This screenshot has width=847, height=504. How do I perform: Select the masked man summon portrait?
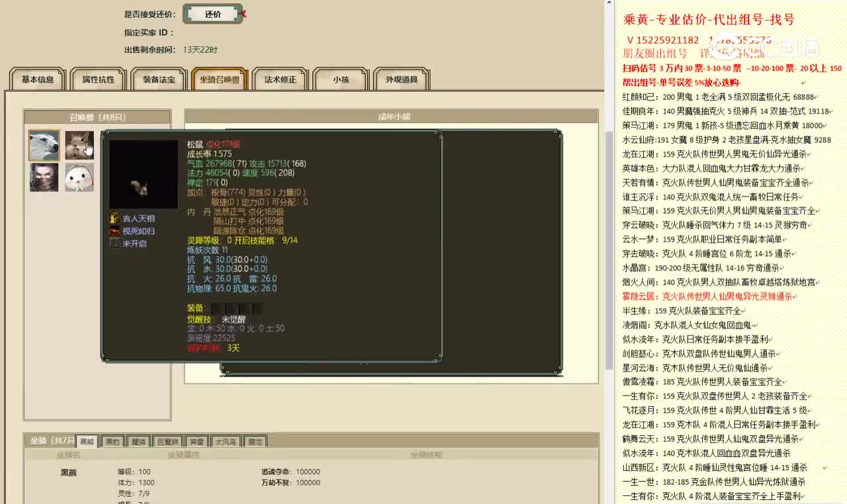(x=44, y=177)
